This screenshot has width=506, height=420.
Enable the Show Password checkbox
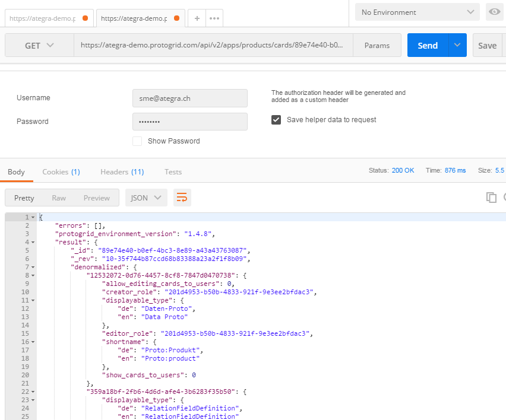click(x=137, y=141)
